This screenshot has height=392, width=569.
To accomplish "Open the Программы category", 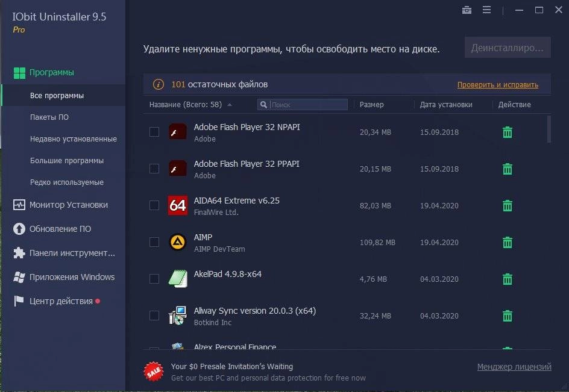I will [x=51, y=72].
